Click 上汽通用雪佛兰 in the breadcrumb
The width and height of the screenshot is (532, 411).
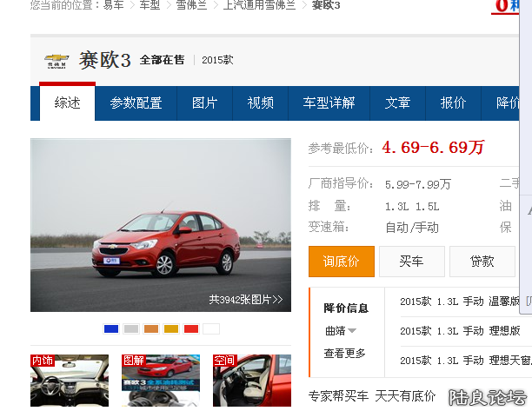point(259,5)
